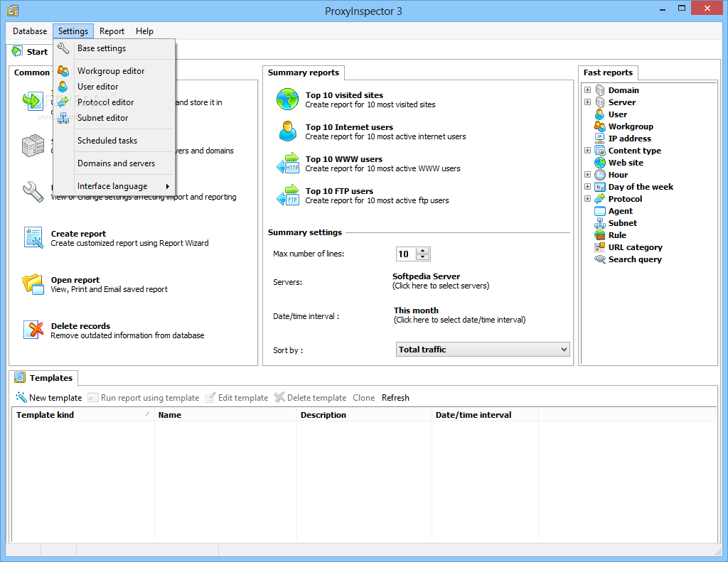728x562 pixels.
Task: Click the Workgroup editor icon in menu
Action: click(63, 71)
